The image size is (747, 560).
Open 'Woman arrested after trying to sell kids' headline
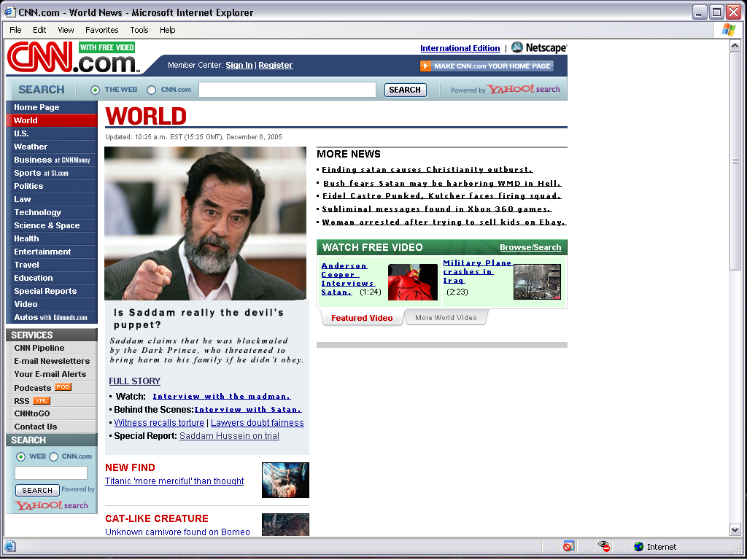point(444,222)
